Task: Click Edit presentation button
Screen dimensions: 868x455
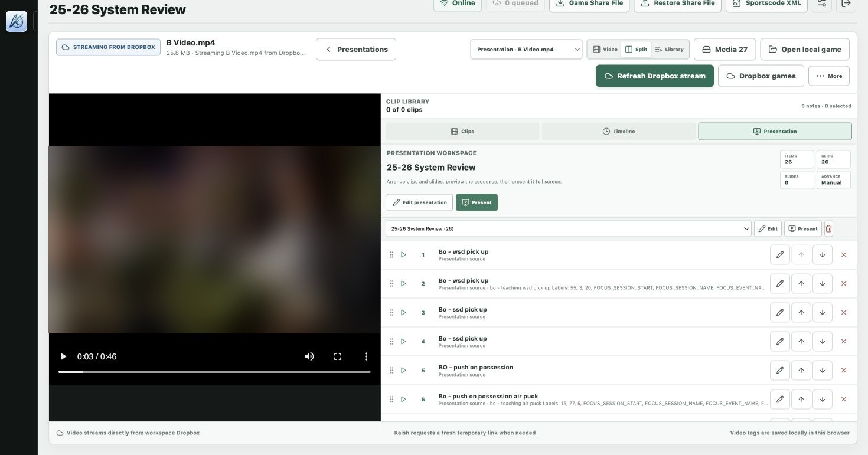Action: coord(420,202)
